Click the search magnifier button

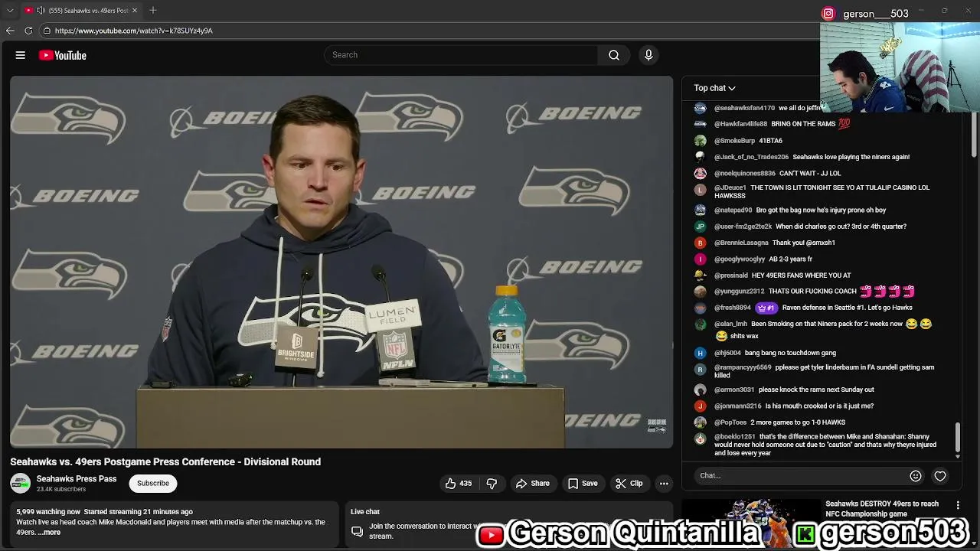[614, 55]
